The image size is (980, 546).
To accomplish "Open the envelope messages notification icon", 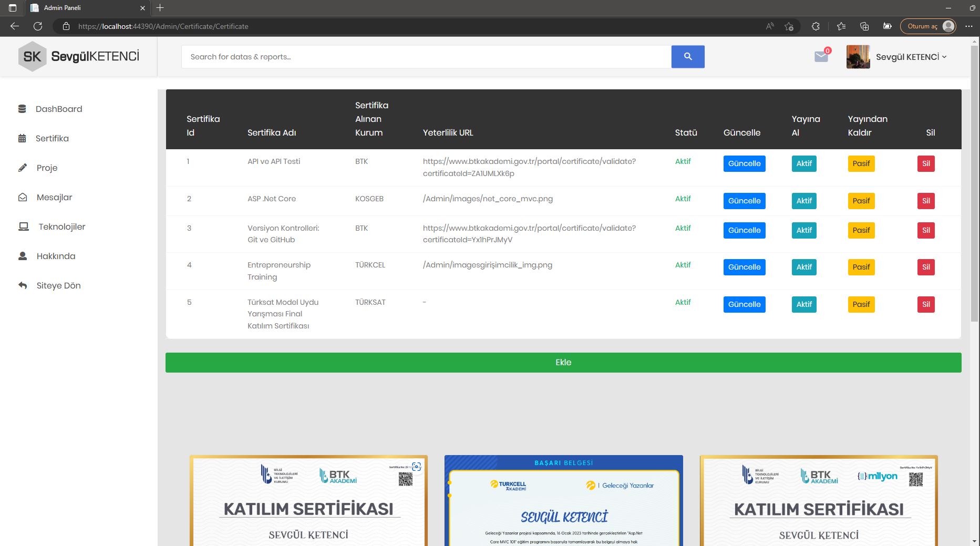I will tap(821, 56).
